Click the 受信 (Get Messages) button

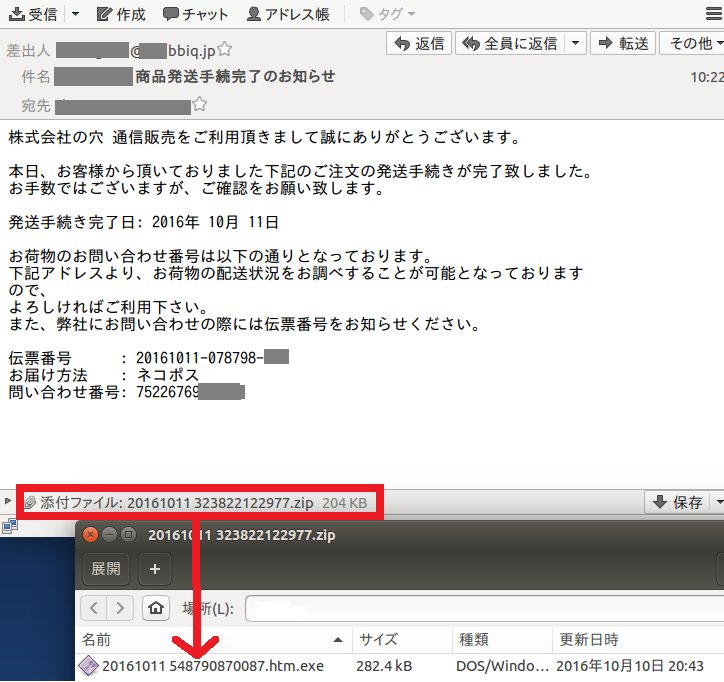(x=33, y=14)
